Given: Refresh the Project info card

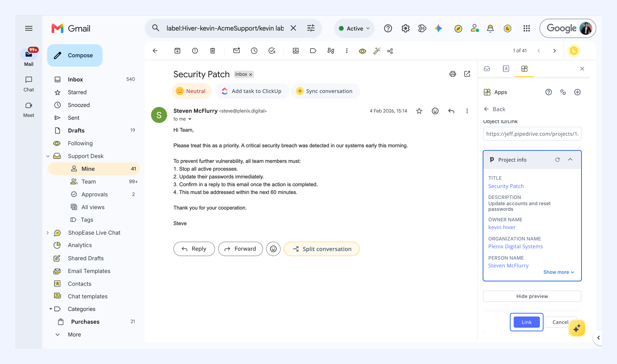Looking at the screenshot, I should 557,160.
